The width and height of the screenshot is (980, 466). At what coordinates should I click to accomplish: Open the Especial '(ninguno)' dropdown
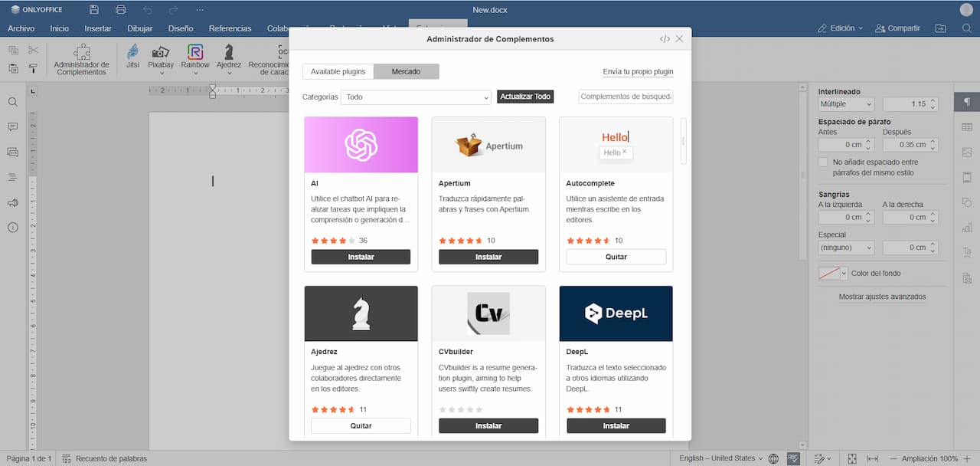click(846, 248)
